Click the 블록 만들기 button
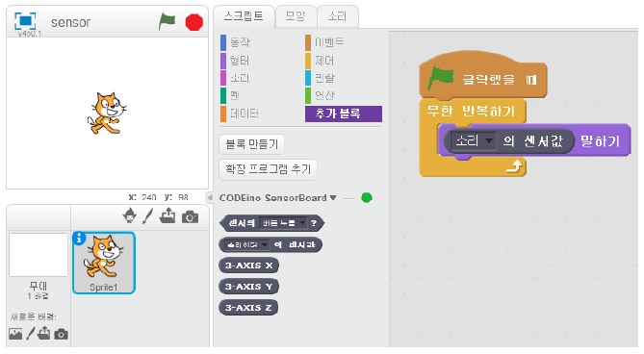Viewport: 644px width, 354px height. pos(252,144)
